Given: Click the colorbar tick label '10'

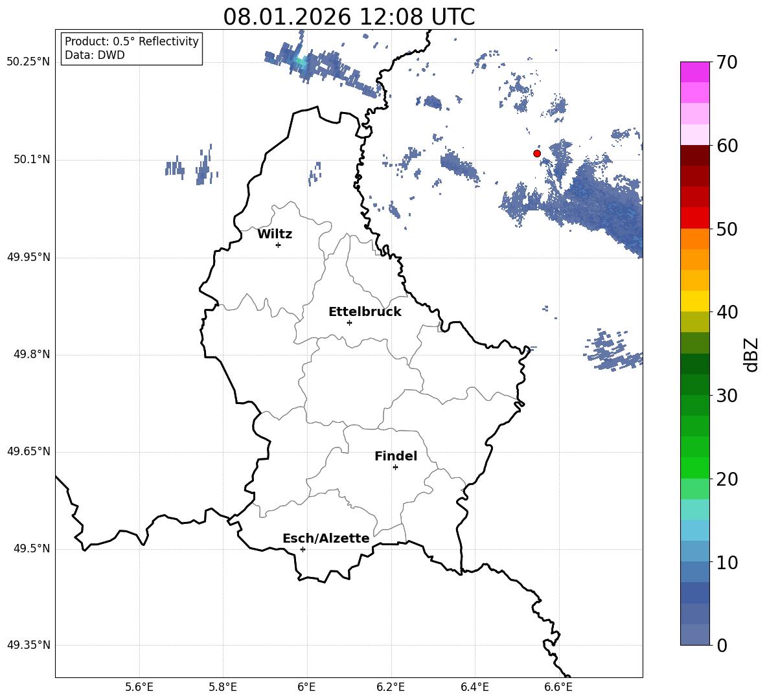Looking at the screenshot, I should [727, 562].
